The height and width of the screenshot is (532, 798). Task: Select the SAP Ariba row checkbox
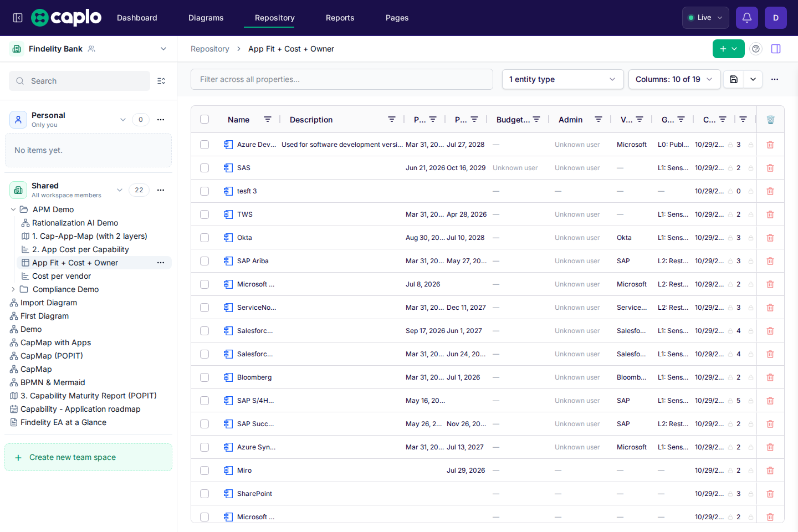[204, 261]
